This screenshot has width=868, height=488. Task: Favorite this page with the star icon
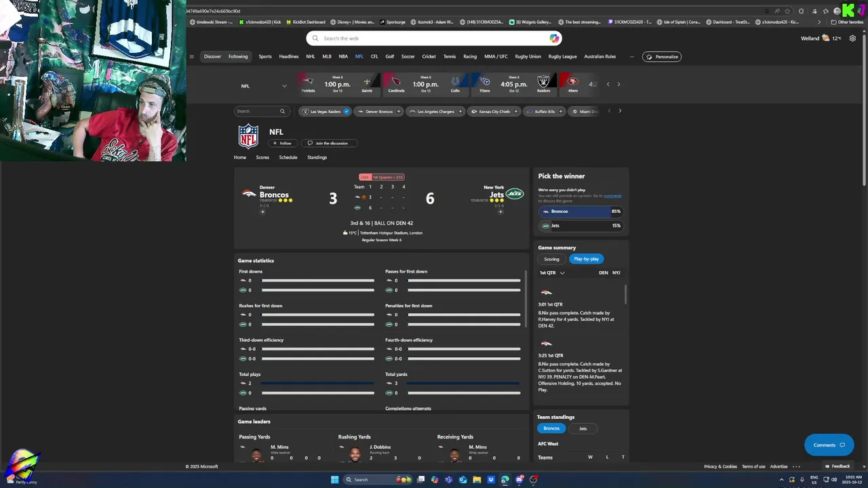point(787,11)
